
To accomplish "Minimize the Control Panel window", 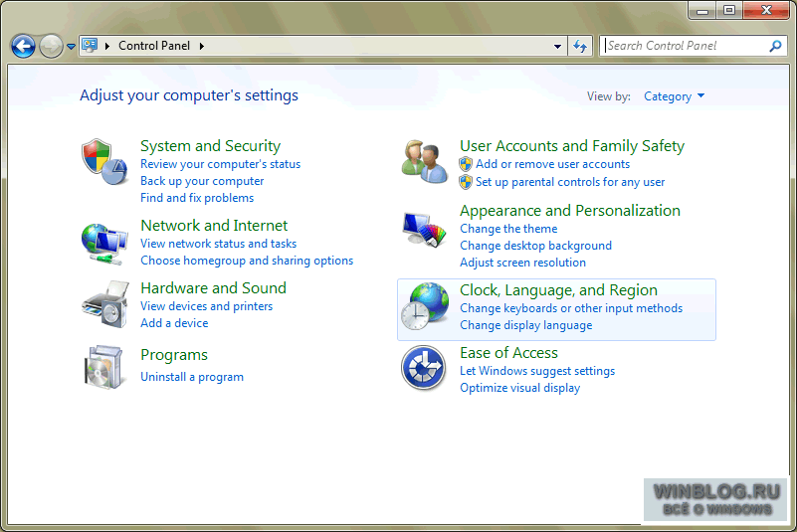I will point(702,10).
